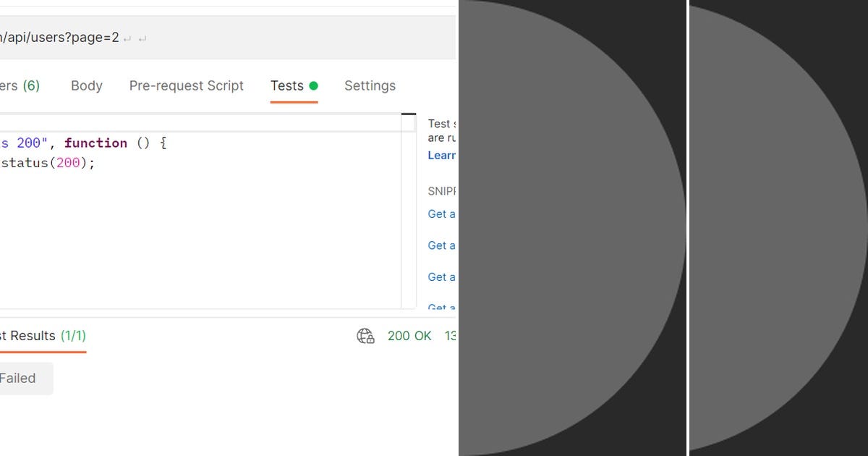Click the lock symbol beside the response status
The height and width of the screenshot is (456, 868).
pyautogui.click(x=369, y=339)
